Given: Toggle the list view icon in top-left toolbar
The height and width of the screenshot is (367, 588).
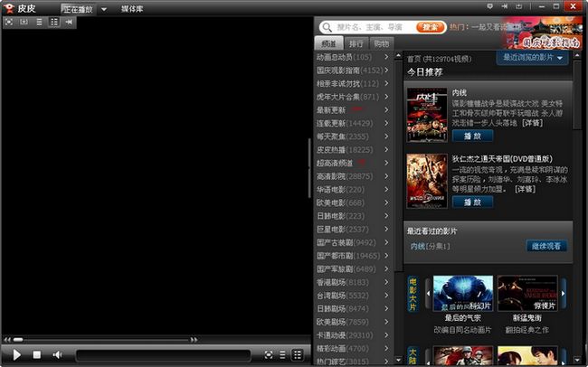Looking at the screenshot, I should point(39,21).
